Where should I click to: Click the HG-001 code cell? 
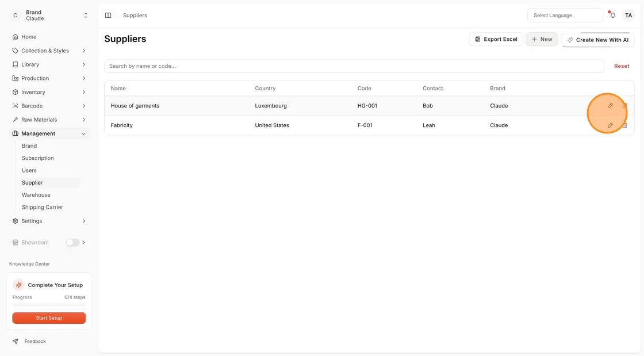367,105
